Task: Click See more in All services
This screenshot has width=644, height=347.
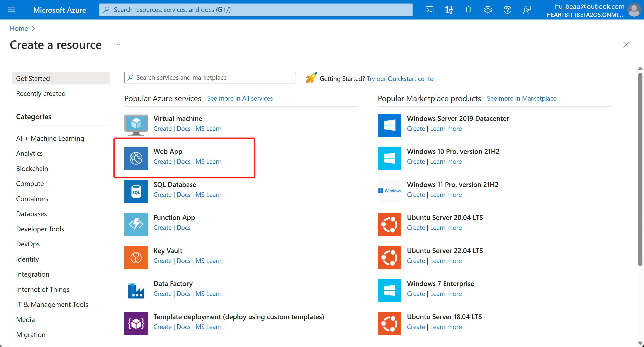Action: (240, 98)
